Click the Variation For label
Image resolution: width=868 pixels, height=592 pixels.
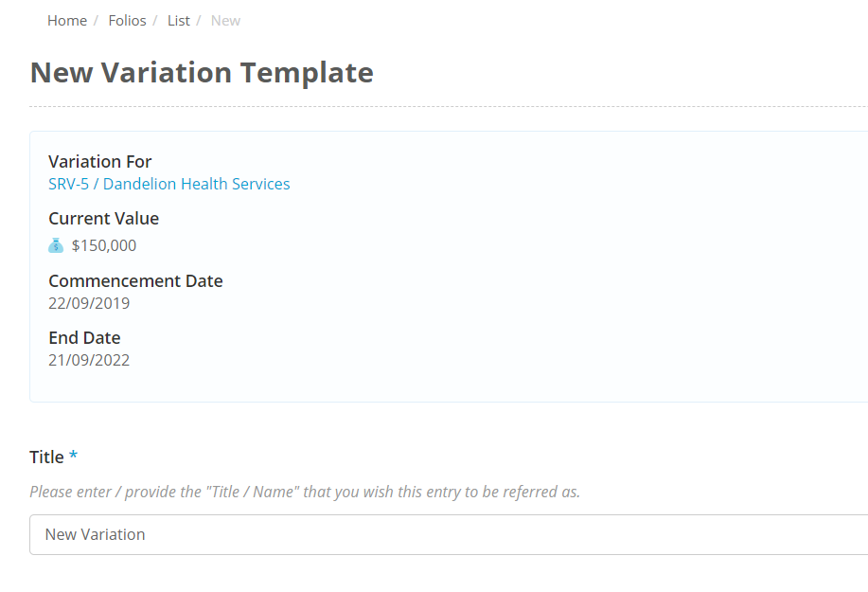pos(99,162)
